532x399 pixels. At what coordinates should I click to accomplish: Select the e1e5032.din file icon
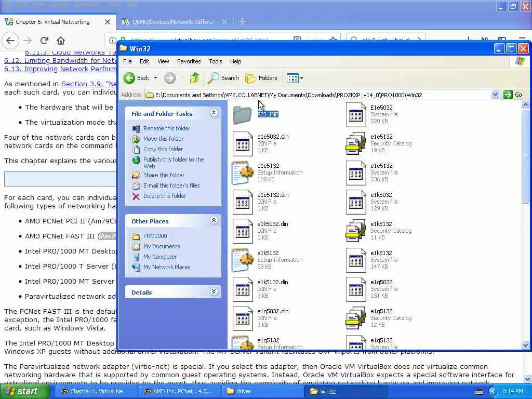[243, 144]
